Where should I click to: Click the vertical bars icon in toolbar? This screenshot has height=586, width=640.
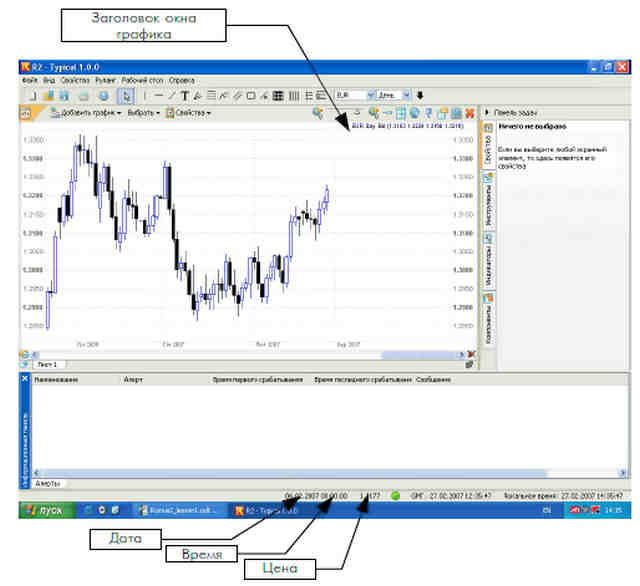point(293,96)
